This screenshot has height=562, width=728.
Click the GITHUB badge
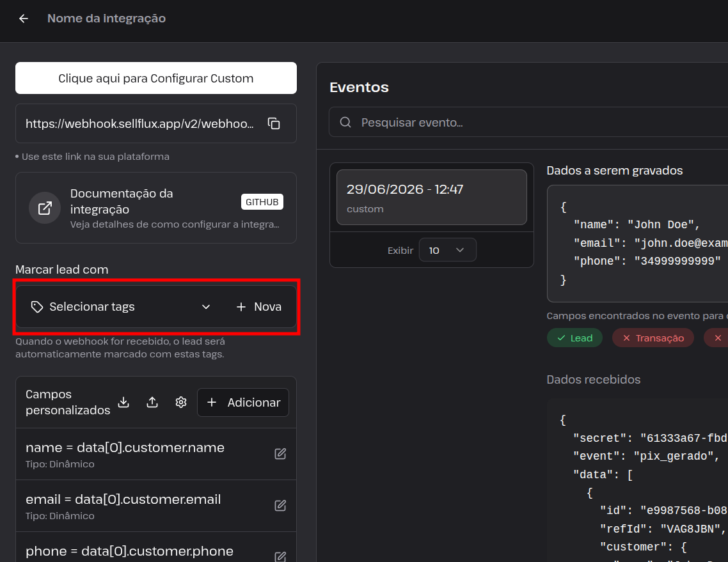(262, 202)
